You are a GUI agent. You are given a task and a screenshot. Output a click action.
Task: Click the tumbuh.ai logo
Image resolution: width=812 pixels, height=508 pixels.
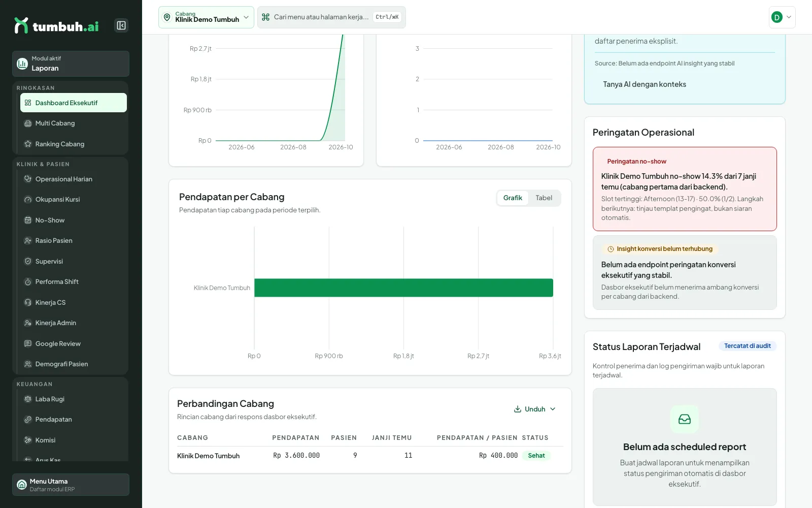click(x=56, y=25)
